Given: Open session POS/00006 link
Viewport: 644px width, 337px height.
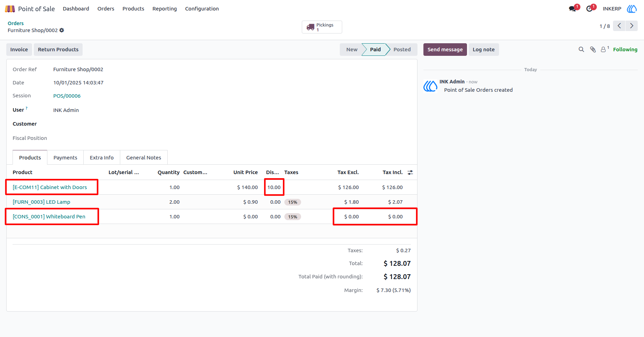Looking at the screenshot, I should coord(67,96).
